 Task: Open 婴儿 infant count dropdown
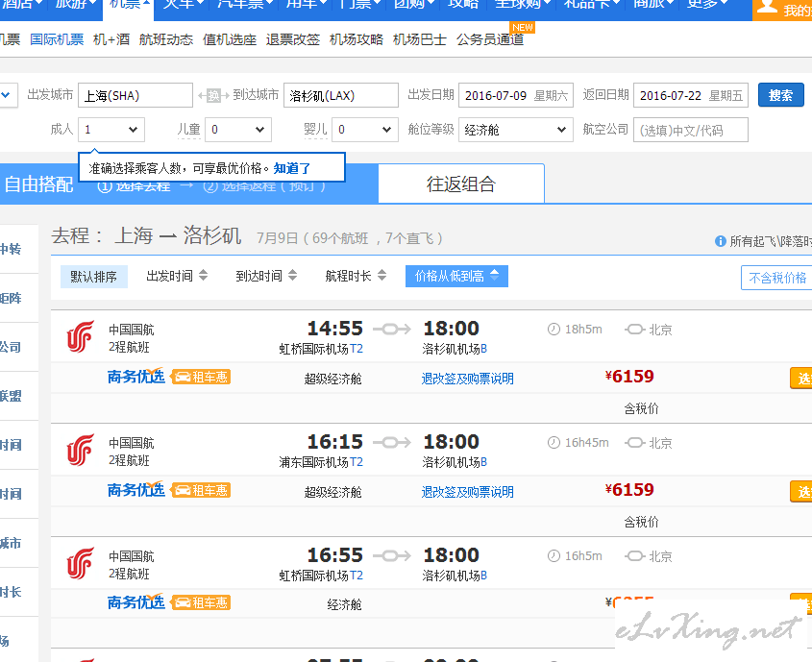365,130
